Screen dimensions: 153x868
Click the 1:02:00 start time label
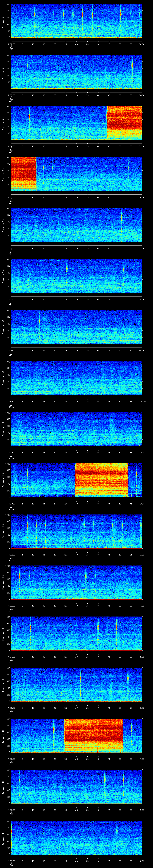[11, 554]
